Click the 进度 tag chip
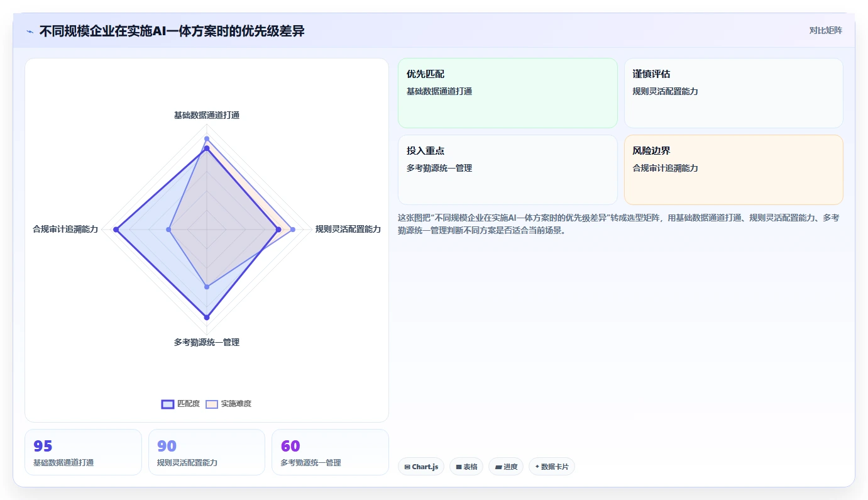This screenshot has width=868, height=500. (506, 467)
